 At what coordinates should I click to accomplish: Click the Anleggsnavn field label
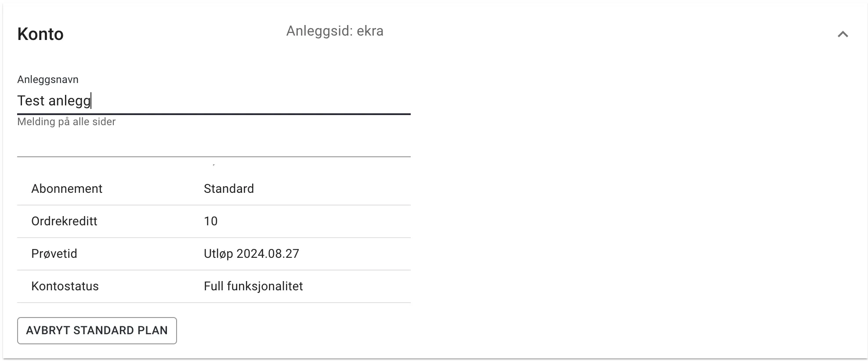[48, 79]
